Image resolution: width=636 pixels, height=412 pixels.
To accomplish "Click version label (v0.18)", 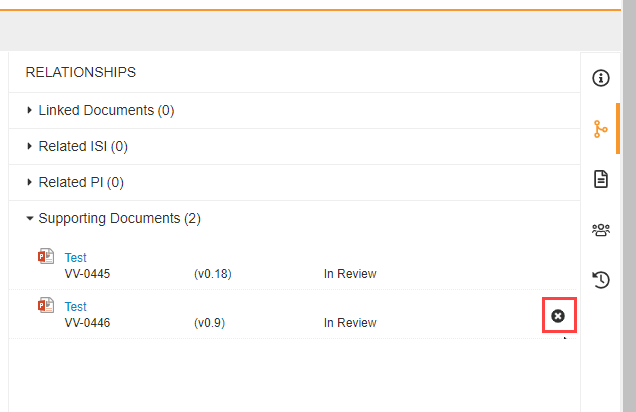I will pos(212,274).
